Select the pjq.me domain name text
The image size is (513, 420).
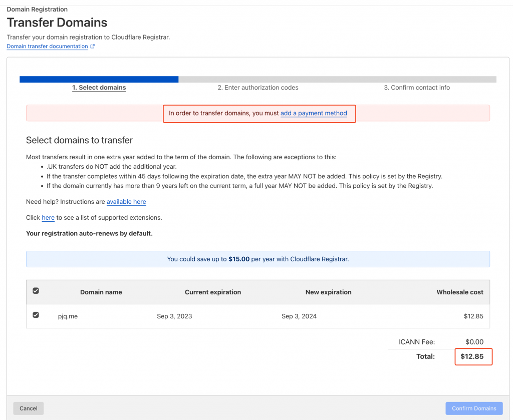coord(68,316)
